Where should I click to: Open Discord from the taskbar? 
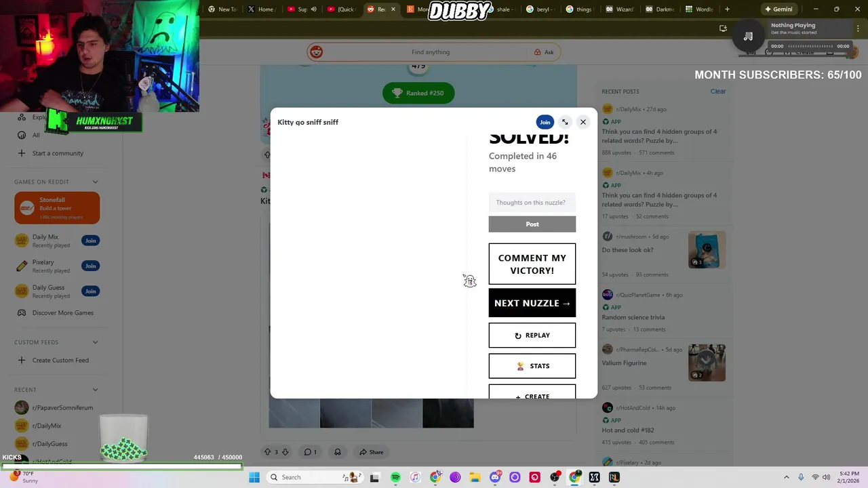coord(495,477)
